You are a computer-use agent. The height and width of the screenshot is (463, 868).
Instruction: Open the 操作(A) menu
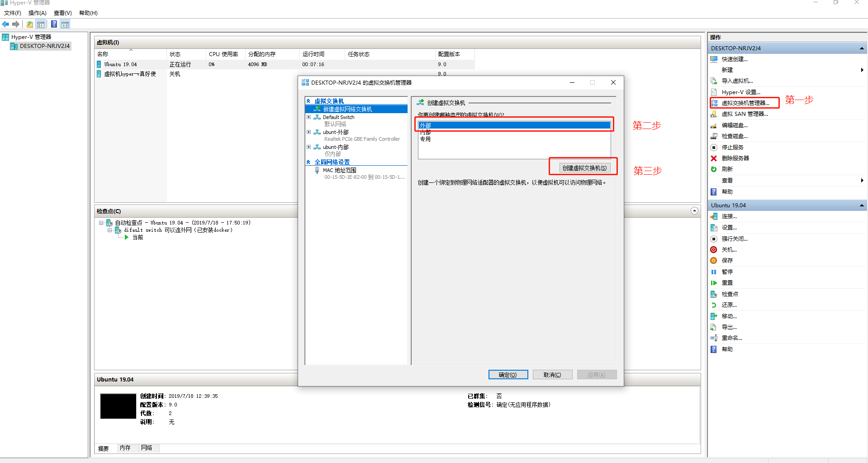(37, 13)
